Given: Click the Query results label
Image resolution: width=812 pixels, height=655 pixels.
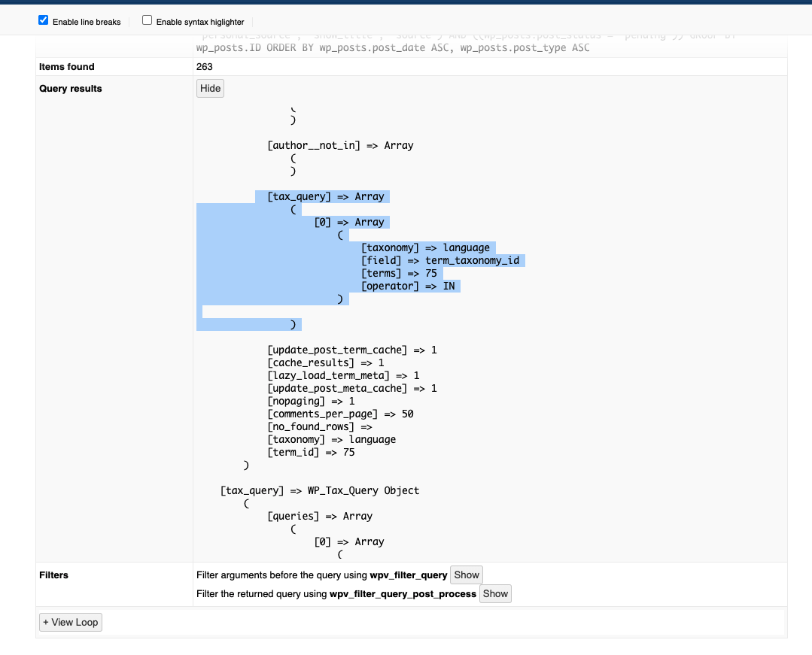Looking at the screenshot, I should 71,89.
